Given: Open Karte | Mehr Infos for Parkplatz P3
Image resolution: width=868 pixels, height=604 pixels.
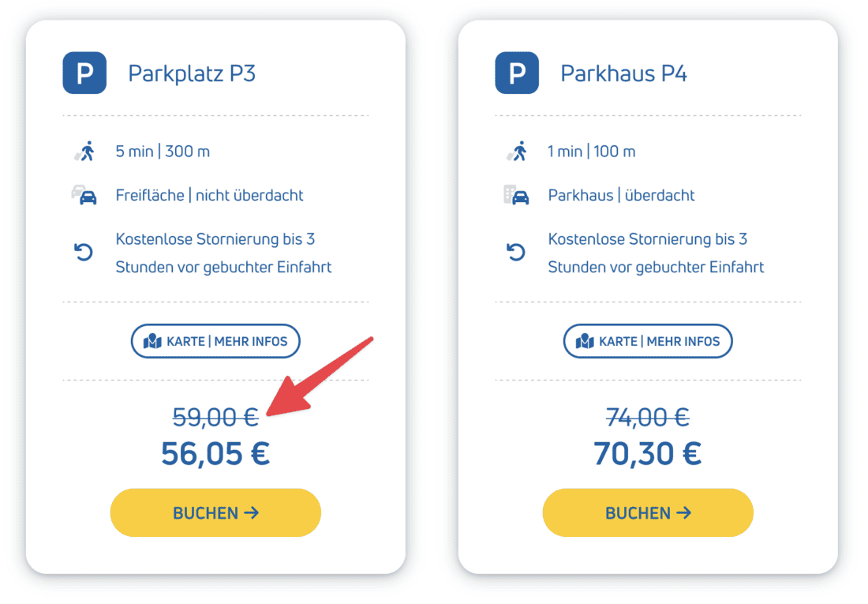Looking at the screenshot, I should (x=215, y=341).
